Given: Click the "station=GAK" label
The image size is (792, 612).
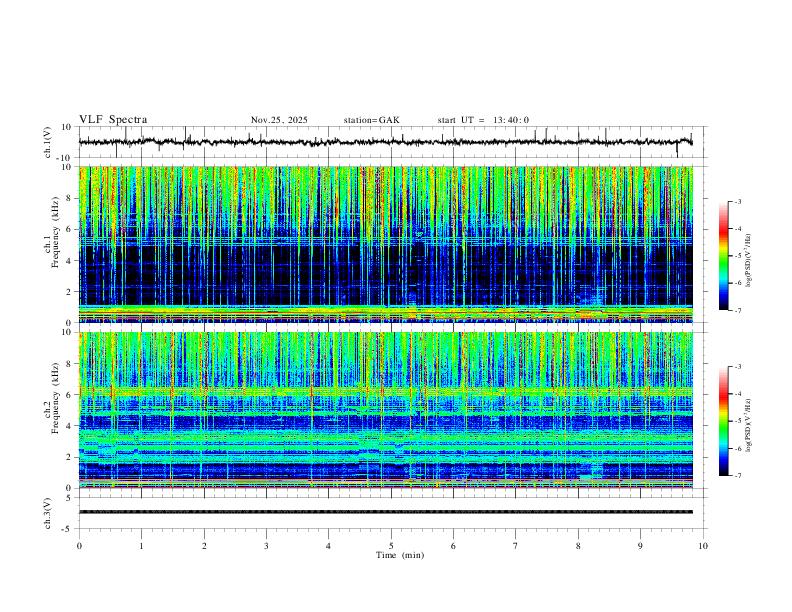Looking at the screenshot, I should coord(371,120).
